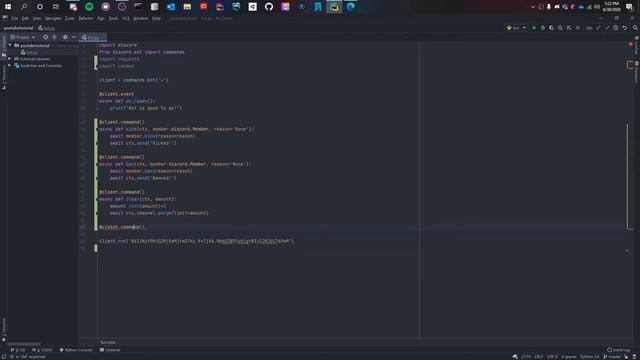Open the Git tool window at bottom left
The height and width of the screenshot is (360, 640).
18,350
